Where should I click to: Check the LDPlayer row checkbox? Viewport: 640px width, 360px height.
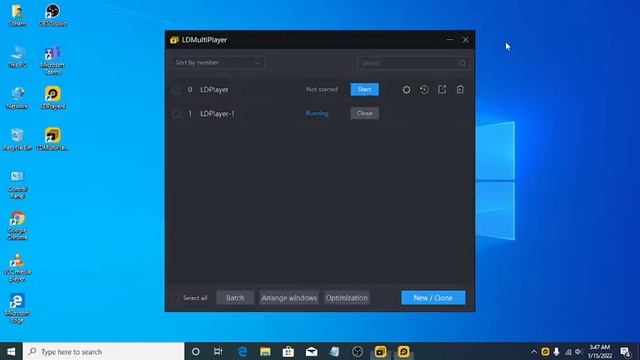pyautogui.click(x=176, y=90)
